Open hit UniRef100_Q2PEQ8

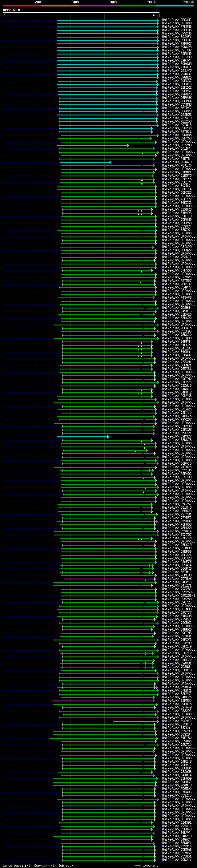pos(177,30)
